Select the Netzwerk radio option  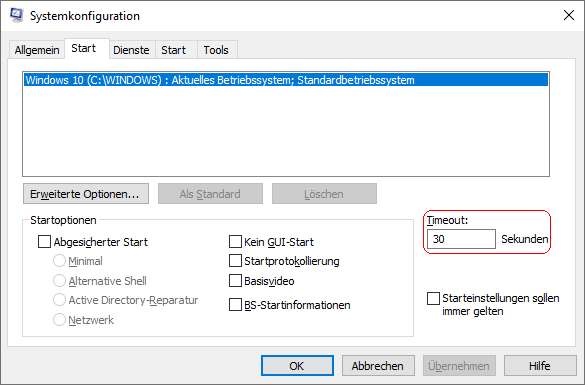click(x=59, y=320)
